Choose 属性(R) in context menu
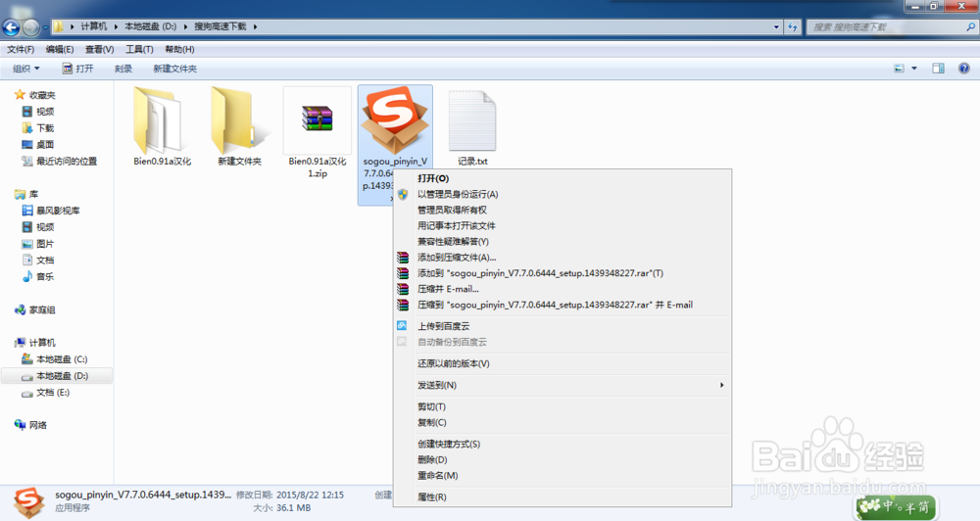Image resolution: width=980 pixels, height=521 pixels. (432, 497)
